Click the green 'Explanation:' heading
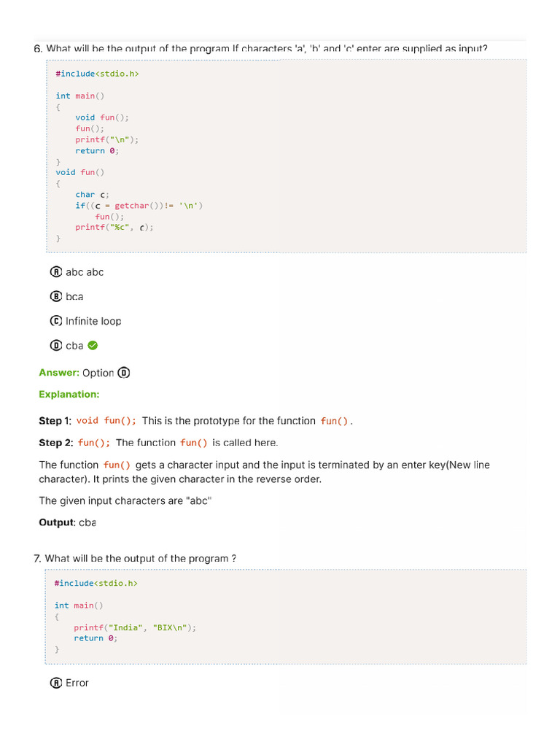This screenshot has height=747, width=560. tap(69, 395)
